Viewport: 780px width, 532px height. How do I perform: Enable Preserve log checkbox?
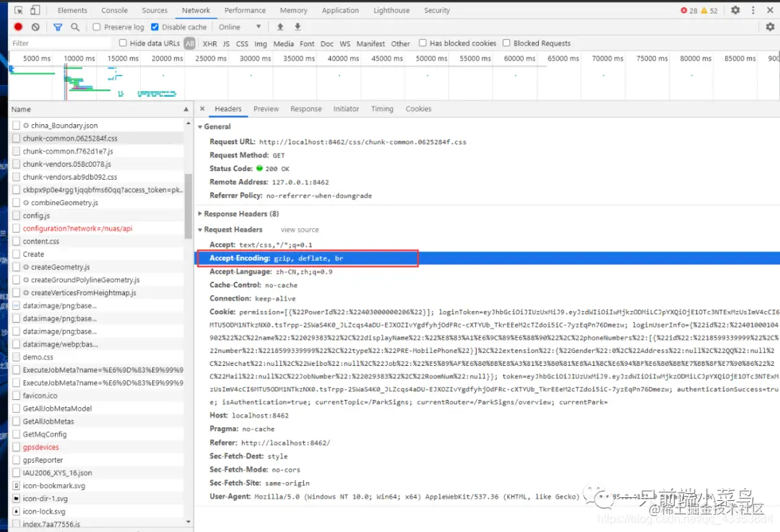pos(97,27)
